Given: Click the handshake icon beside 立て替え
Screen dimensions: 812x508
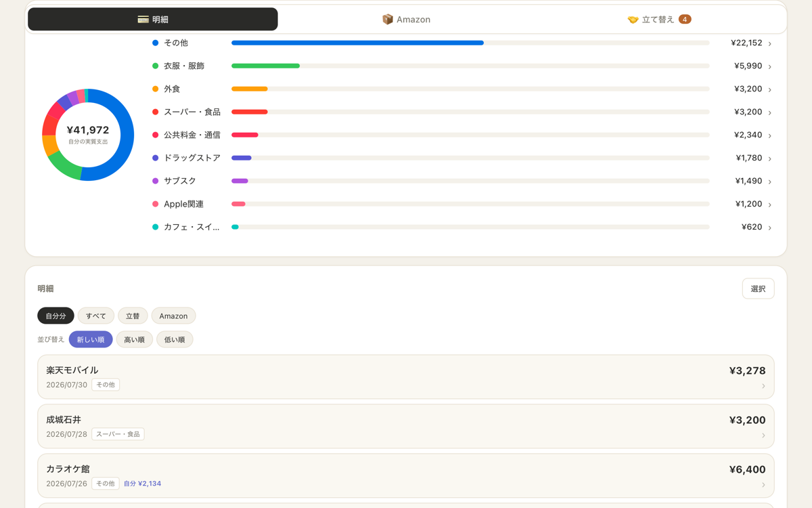Looking at the screenshot, I should pos(633,20).
